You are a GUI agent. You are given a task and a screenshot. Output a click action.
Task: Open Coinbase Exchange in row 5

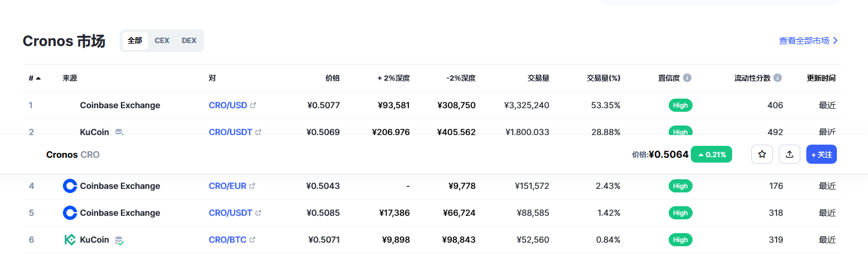pyautogui.click(x=120, y=213)
